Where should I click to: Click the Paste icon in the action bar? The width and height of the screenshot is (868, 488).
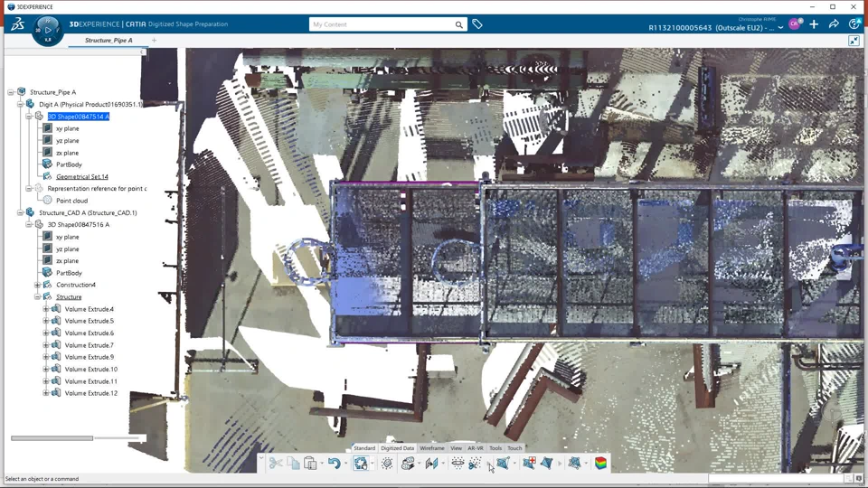point(310,463)
